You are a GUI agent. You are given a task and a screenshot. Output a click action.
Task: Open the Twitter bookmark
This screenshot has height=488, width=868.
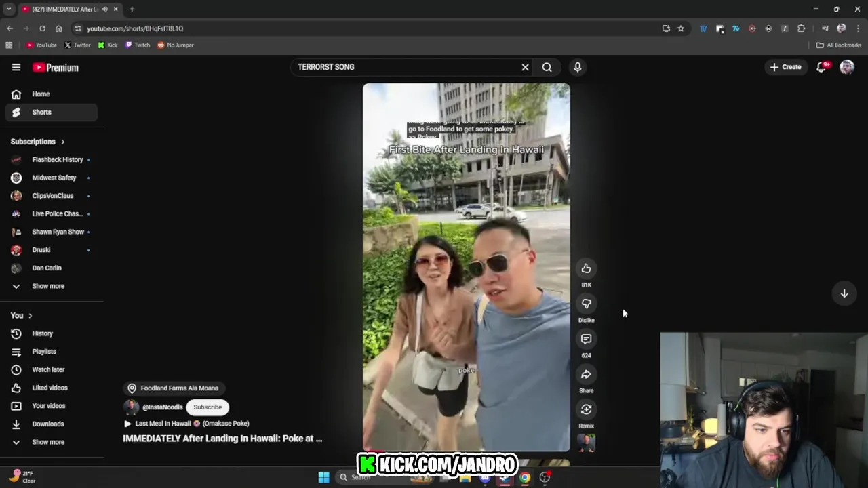pyautogui.click(x=77, y=45)
